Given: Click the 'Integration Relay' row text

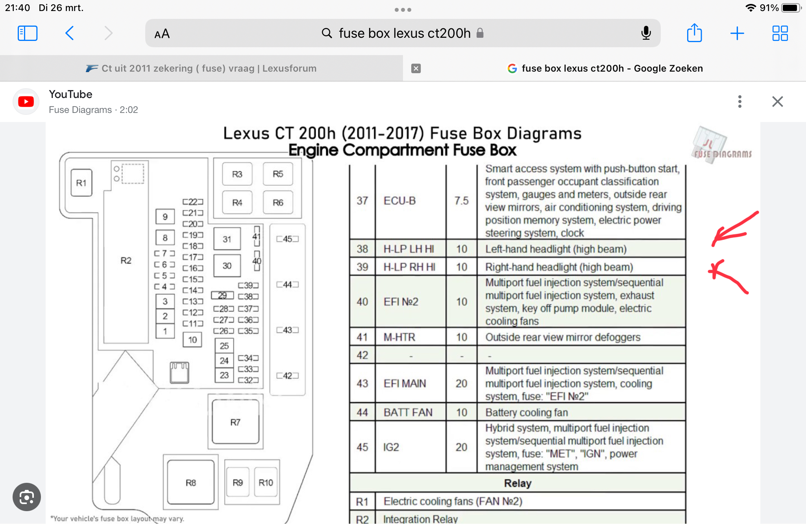Looking at the screenshot, I should pos(420,519).
